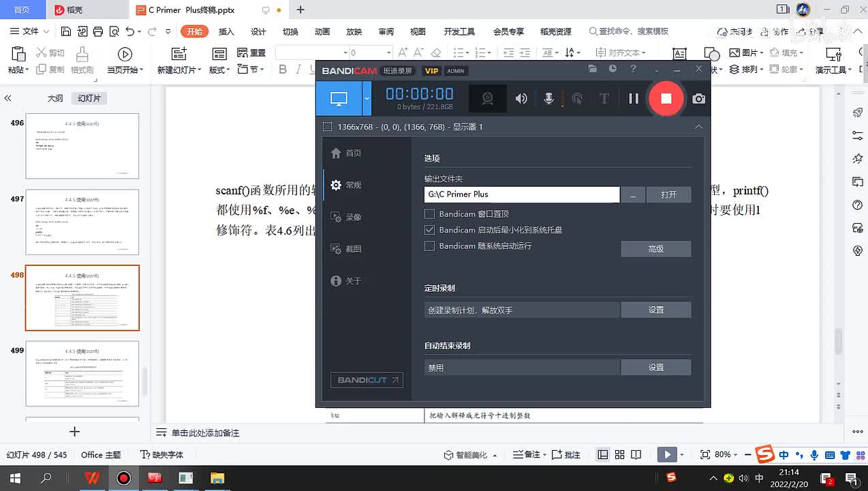Switch to slide sorter grid view
Image resolution: width=868 pixels, height=491 pixels.
[619, 455]
